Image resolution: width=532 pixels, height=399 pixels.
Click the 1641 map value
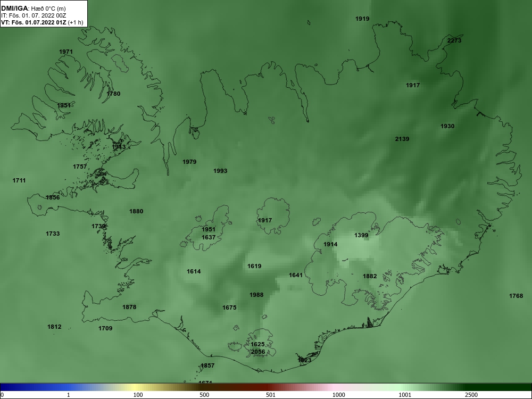click(295, 275)
